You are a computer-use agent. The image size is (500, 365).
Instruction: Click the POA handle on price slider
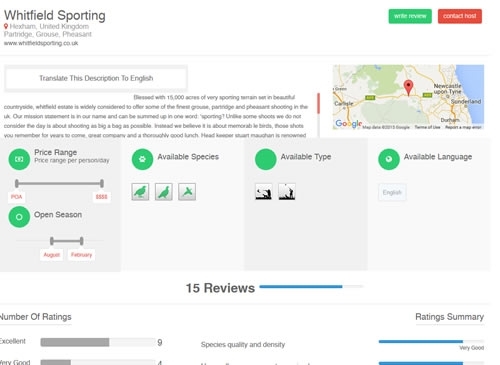[x=17, y=183]
